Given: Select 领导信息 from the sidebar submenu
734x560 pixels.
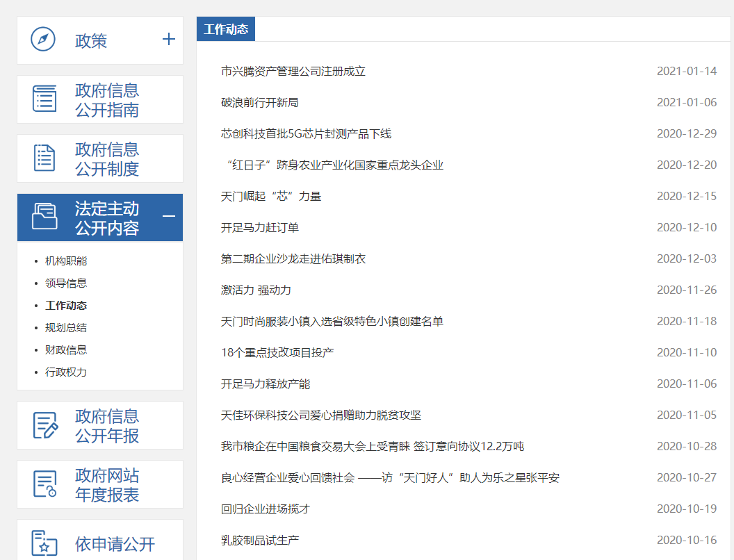Looking at the screenshot, I should [x=66, y=283].
